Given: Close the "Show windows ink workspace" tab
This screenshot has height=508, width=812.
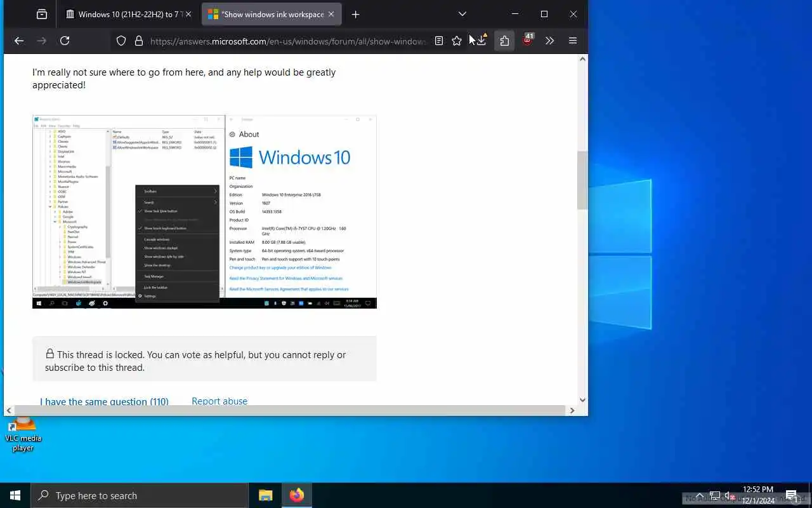Looking at the screenshot, I should (331, 14).
